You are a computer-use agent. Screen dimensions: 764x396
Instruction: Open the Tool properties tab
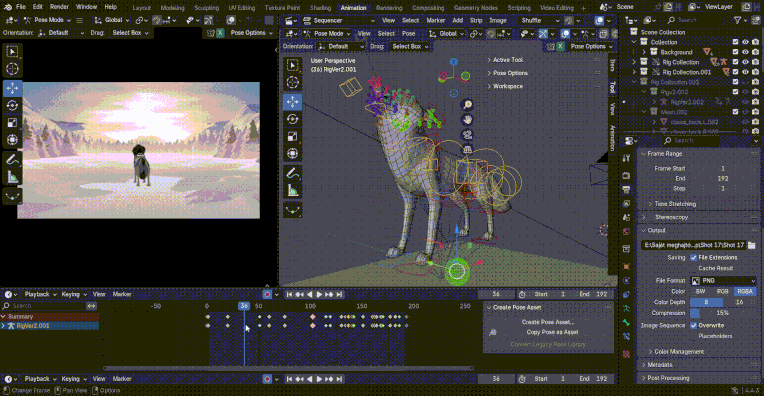[627, 159]
